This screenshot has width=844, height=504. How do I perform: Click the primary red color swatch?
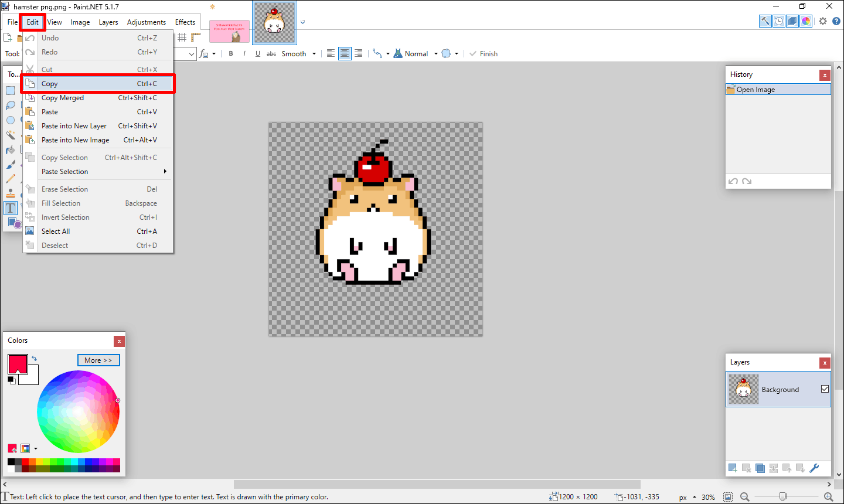pyautogui.click(x=17, y=363)
